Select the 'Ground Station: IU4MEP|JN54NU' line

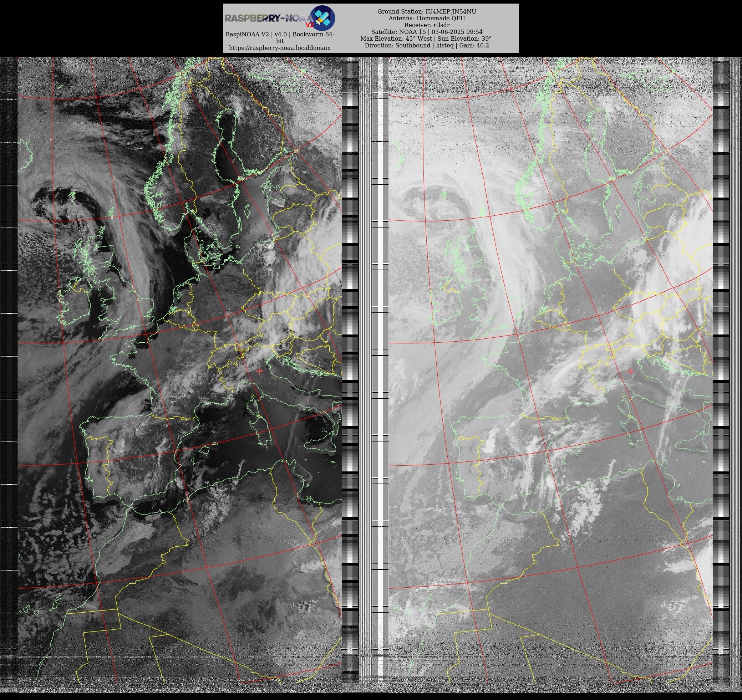point(427,11)
